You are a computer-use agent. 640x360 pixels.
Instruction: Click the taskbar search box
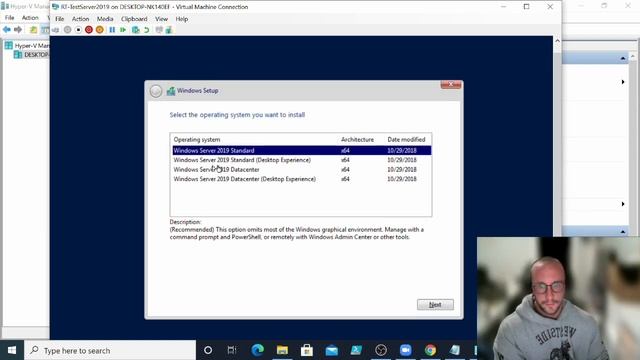pos(110,350)
